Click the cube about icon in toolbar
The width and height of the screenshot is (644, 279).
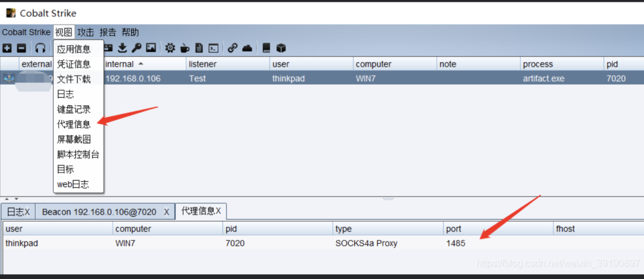(x=281, y=48)
